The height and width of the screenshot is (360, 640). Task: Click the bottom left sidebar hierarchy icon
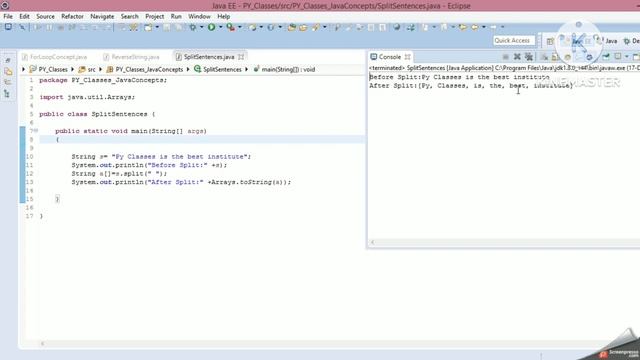tap(7, 94)
